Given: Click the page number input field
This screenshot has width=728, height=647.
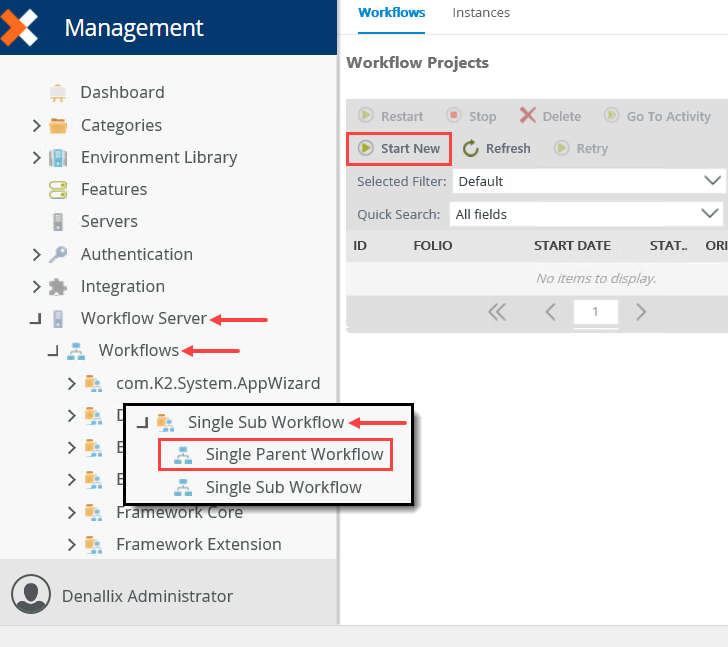Looking at the screenshot, I should 595,312.
